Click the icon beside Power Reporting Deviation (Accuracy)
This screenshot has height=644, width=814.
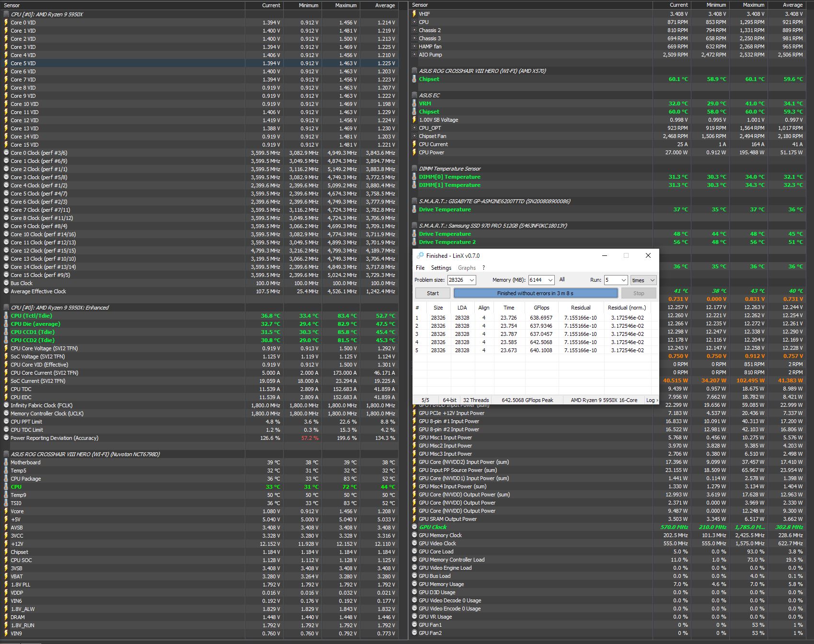[x=6, y=438]
